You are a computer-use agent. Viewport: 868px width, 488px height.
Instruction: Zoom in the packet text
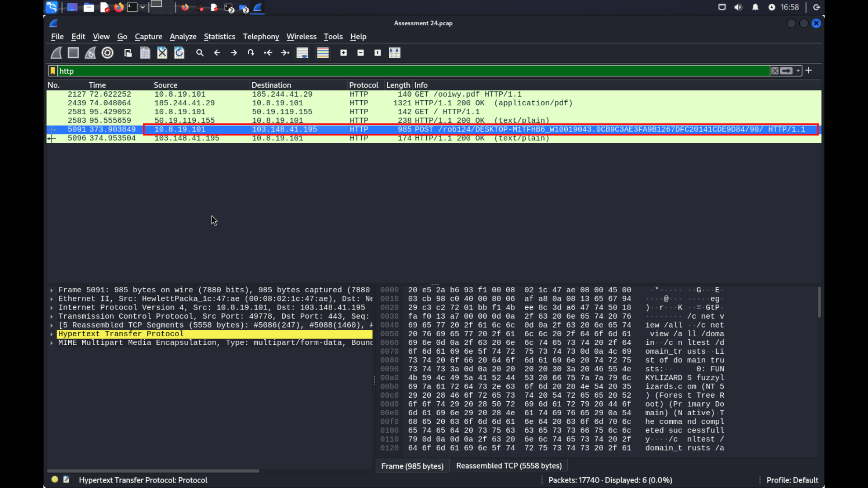click(344, 53)
